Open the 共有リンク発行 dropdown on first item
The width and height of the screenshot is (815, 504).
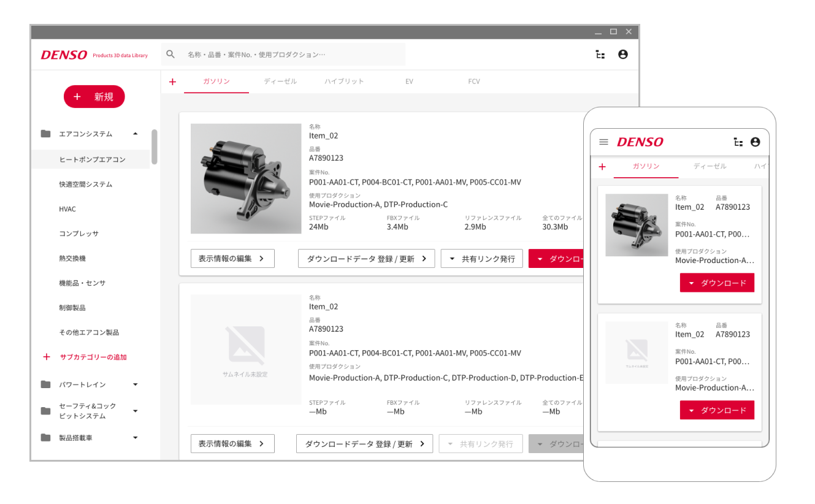tap(481, 259)
